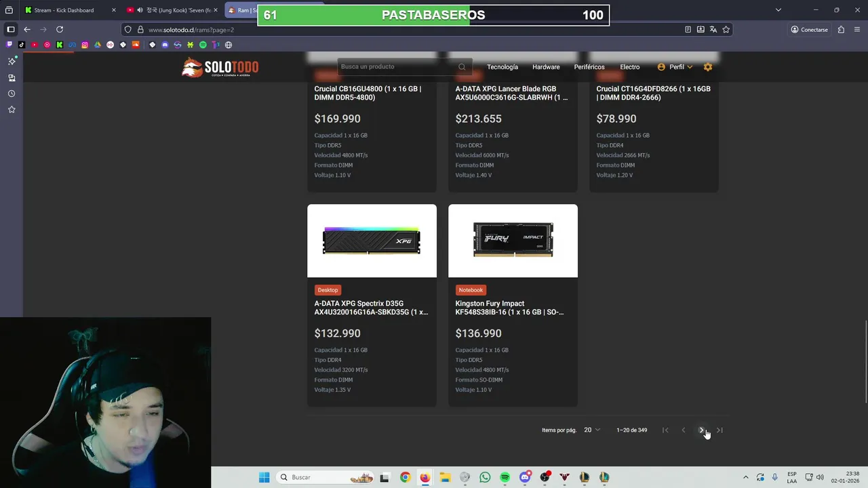Open the AI chatbot sparkle sidebar icon

point(12,61)
